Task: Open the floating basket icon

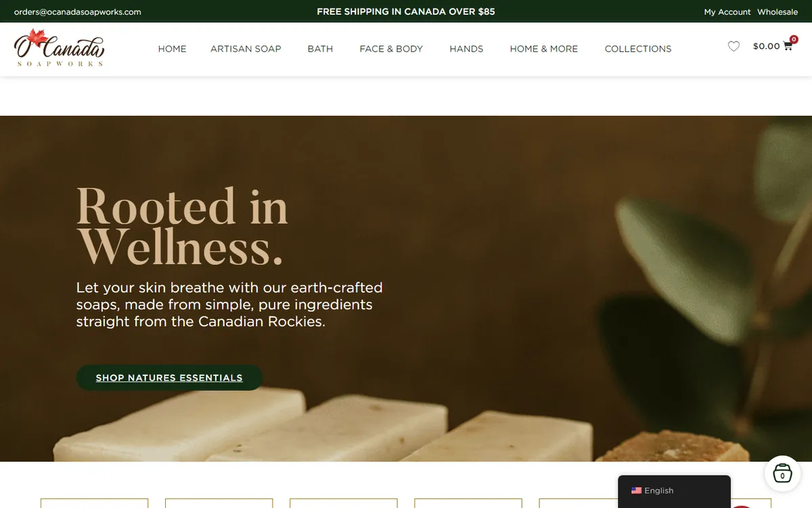Action: (782, 473)
